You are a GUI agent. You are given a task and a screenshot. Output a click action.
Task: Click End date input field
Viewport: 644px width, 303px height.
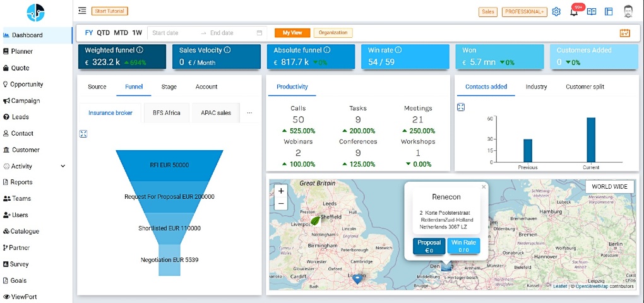pyautogui.click(x=230, y=33)
